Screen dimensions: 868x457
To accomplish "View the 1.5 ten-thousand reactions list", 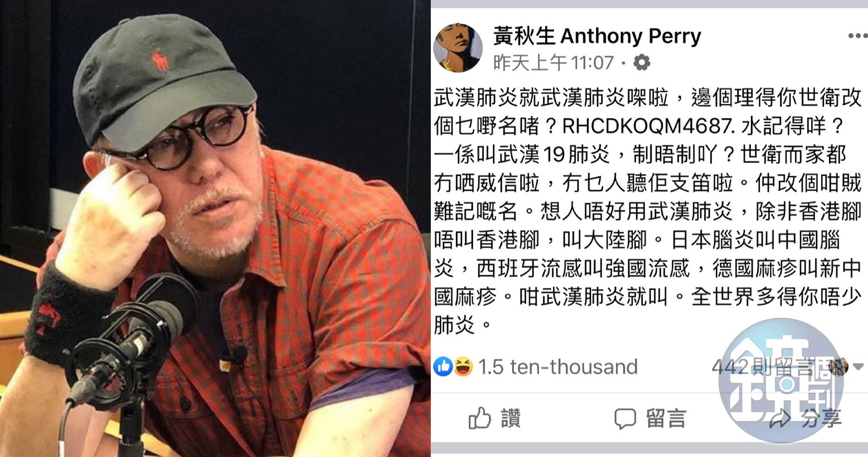I will (x=558, y=367).
